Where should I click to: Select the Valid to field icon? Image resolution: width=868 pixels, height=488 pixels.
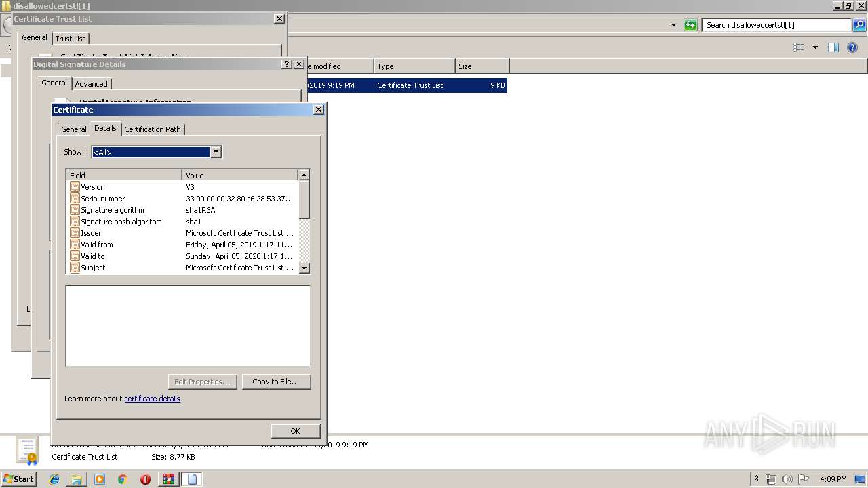click(x=75, y=256)
